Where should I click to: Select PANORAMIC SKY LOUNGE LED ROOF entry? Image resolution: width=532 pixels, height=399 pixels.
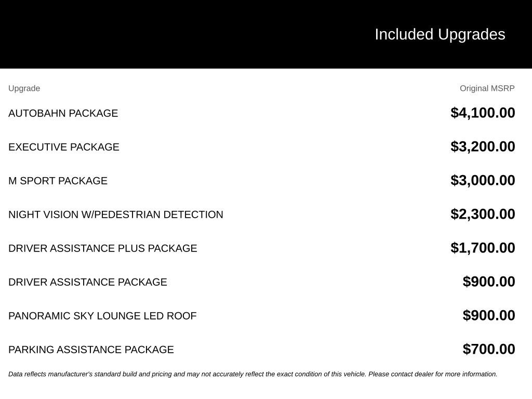102,316
